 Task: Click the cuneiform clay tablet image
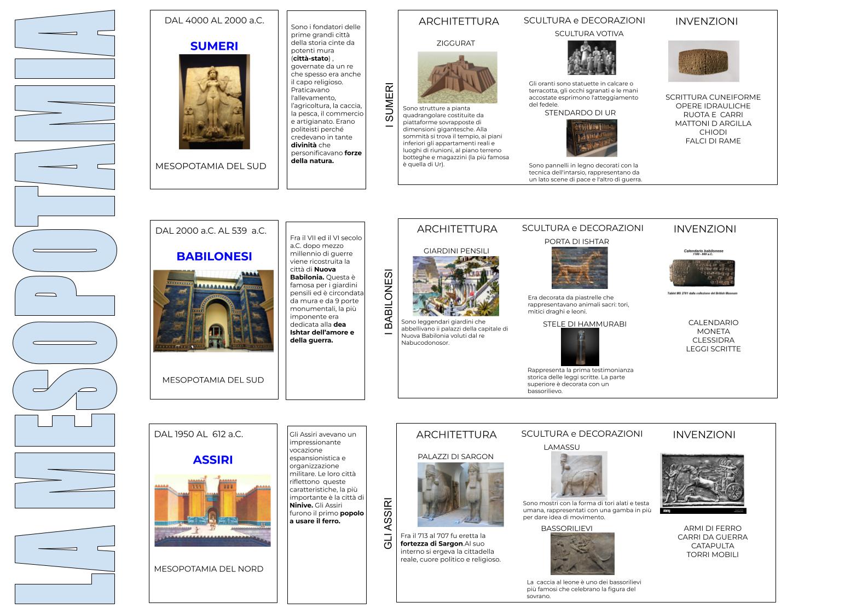tap(703, 61)
